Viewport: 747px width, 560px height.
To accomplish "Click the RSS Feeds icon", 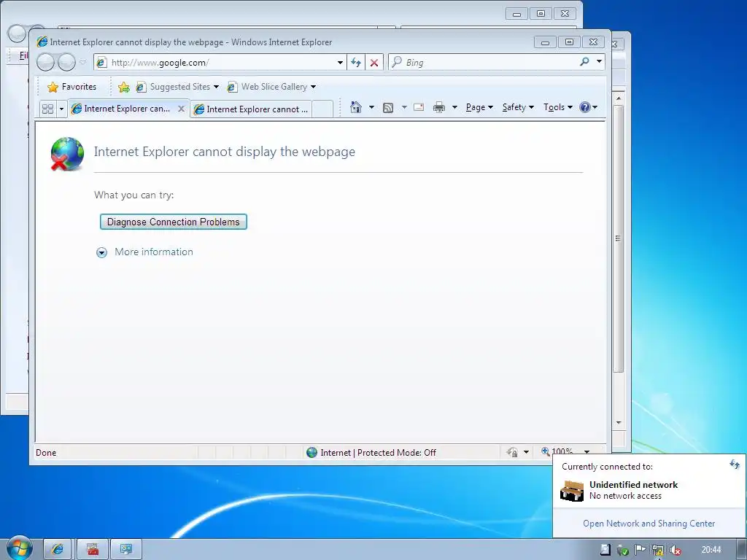I will point(388,108).
